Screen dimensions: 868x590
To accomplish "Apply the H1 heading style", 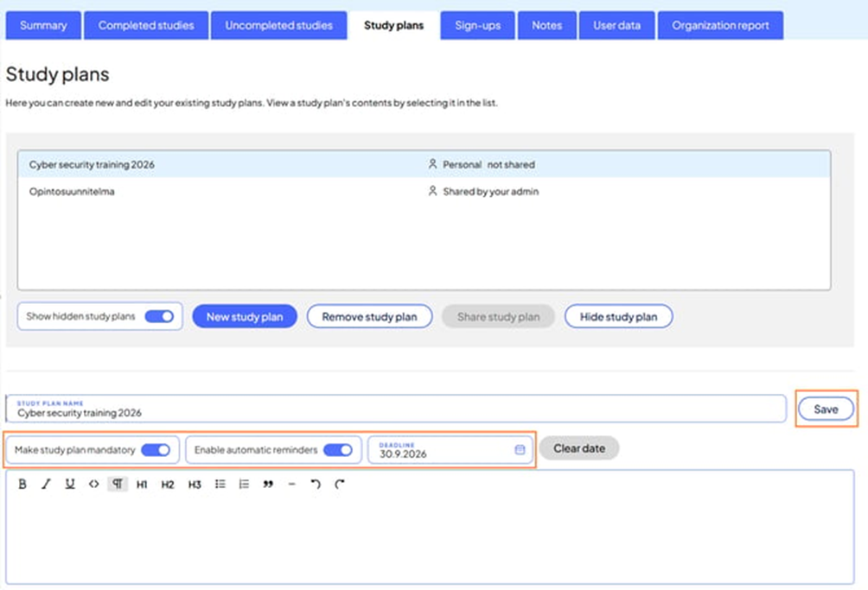I will pyautogui.click(x=142, y=485).
